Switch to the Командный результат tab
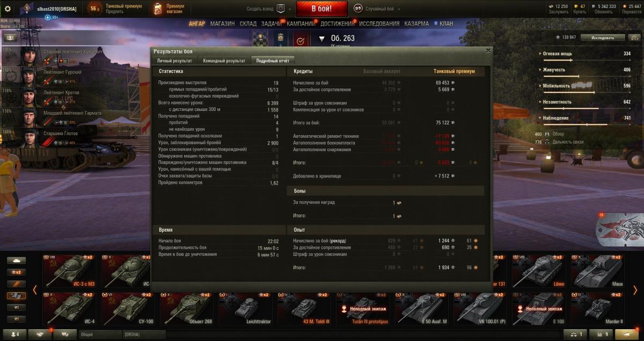Image resolution: width=644 pixels, height=341 pixels. pyautogui.click(x=224, y=61)
